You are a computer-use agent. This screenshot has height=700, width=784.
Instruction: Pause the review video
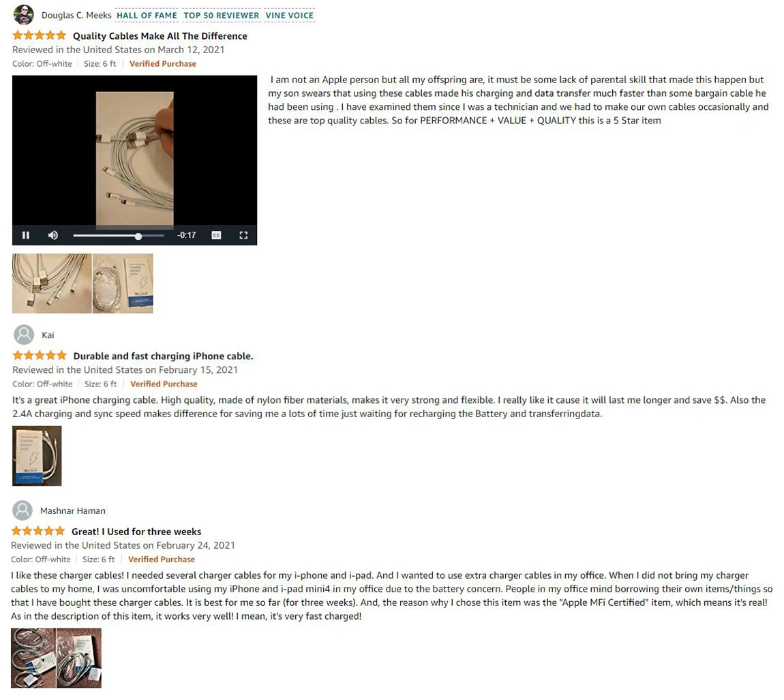pyautogui.click(x=25, y=235)
